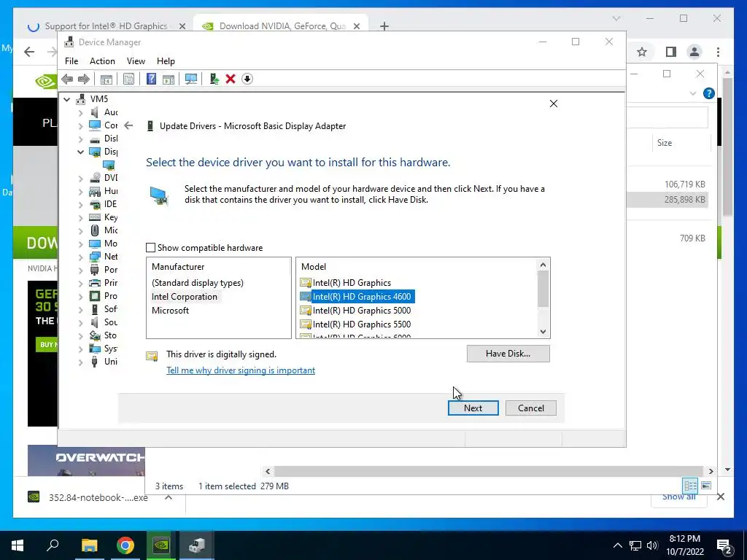The image size is (747, 560).
Task: Click the blue Help question-mark toolbar icon
Action: [x=151, y=79]
